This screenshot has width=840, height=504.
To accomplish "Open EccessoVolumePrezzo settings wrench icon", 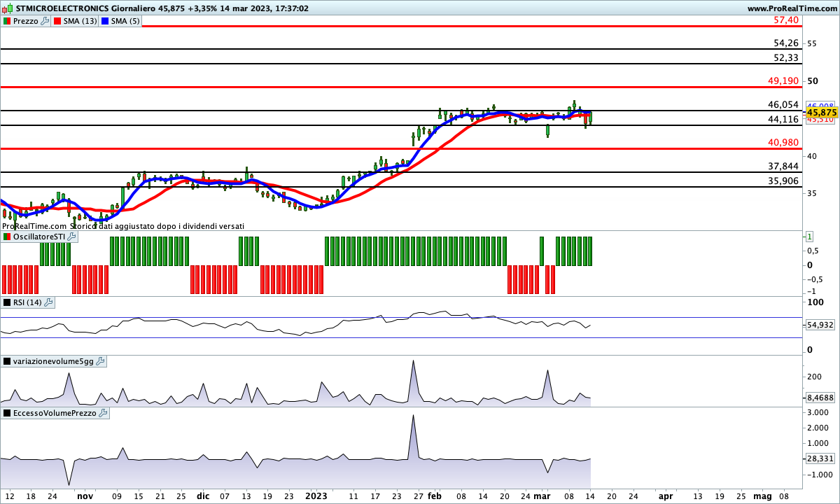I will [104, 413].
